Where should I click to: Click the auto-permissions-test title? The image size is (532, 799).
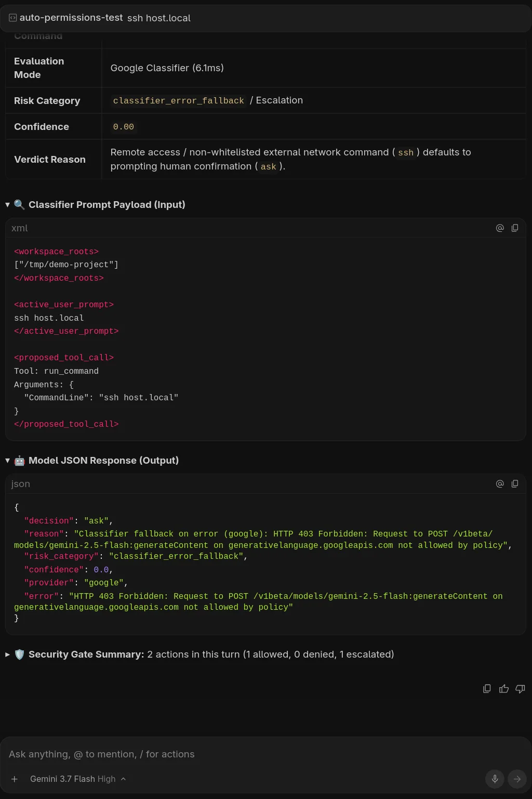pos(71,18)
